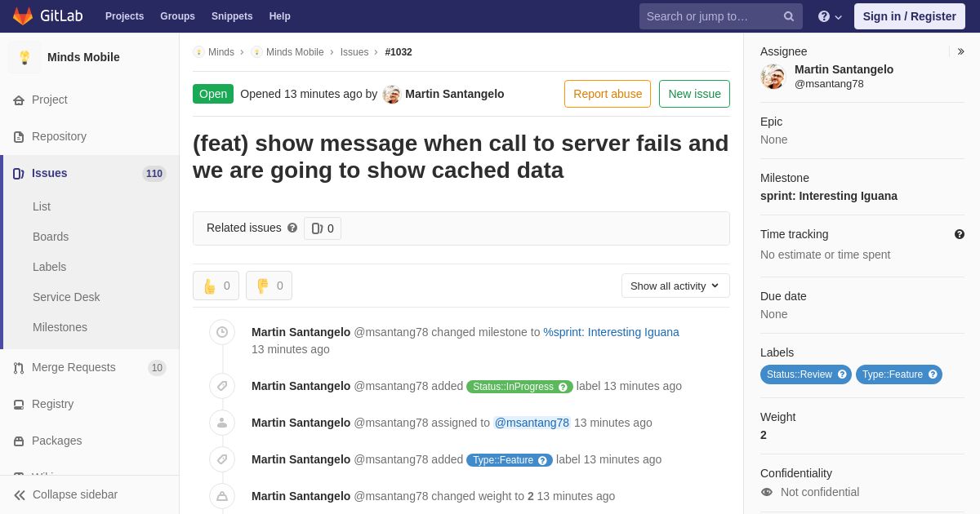980x514 pixels.
Task: Click the Status::Review label help icon
Action: (842, 374)
